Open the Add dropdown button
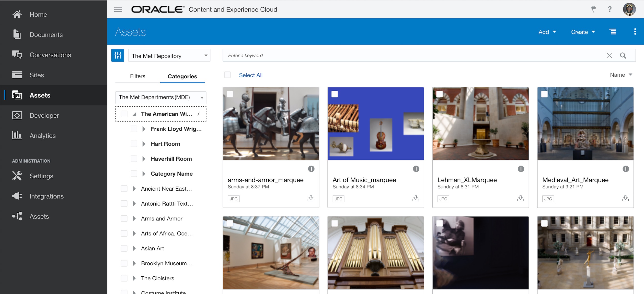Image resolution: width=644 pixels, height=294 pixels. 547,32
